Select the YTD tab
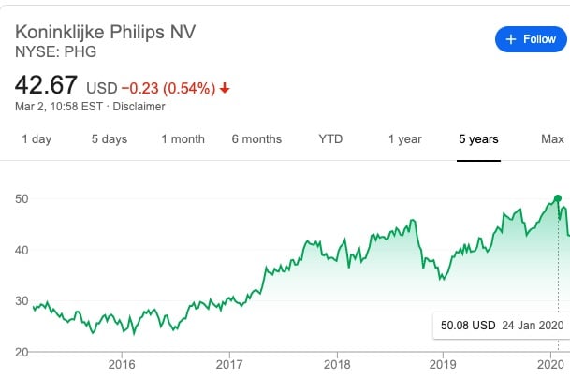This screenshot has height=392, width=570. point(330,139)
